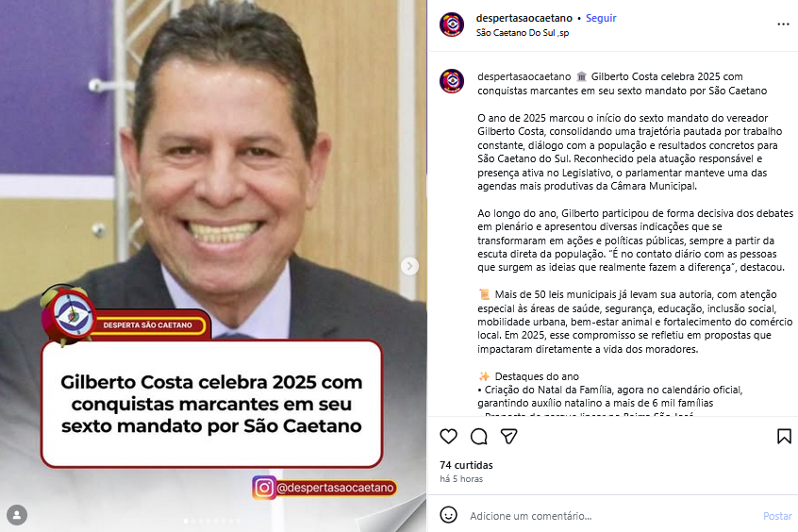This screenshot has width=798, height=532.
Task: Open comments via speech bubble icon
Action: [479, 437]
